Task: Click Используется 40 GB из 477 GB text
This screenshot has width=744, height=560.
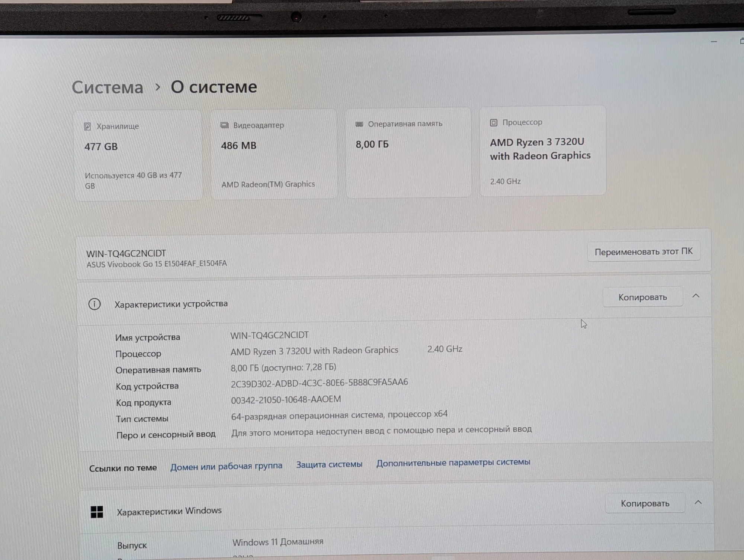Action: click(x=133, y=180)
